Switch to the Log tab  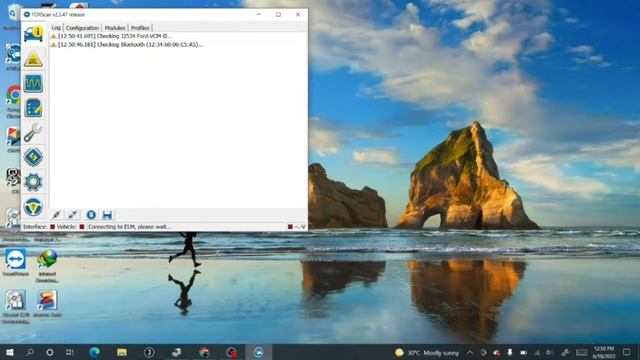click(56, 28)
